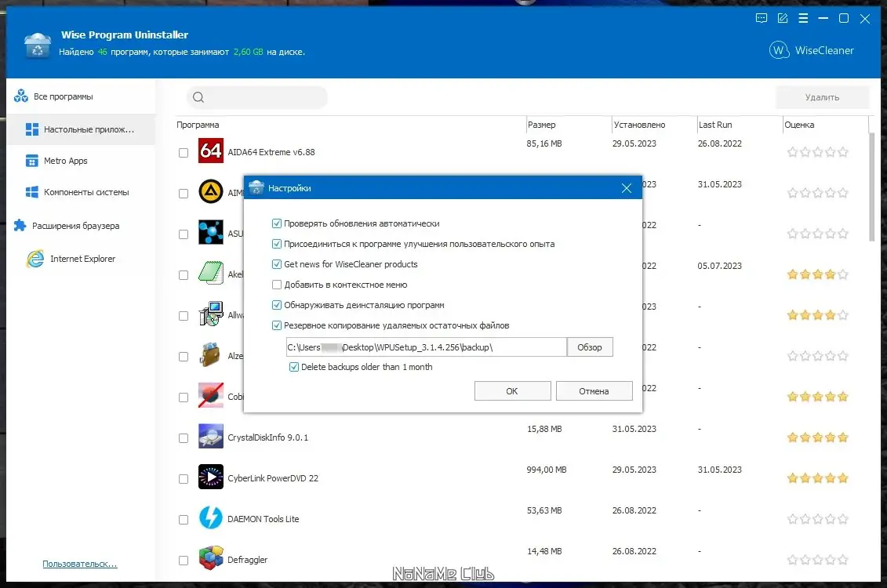
Task: Open the hamburger menu in the titlebar
Action: click(x=802, y=17)
